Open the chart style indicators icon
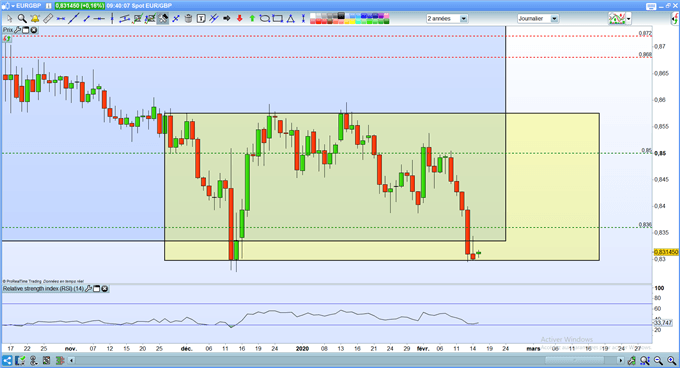This screenshot has height=368, width=680. coord(617,19)
